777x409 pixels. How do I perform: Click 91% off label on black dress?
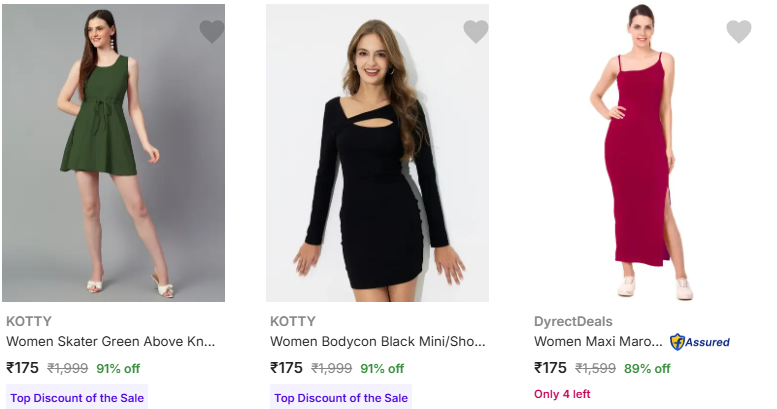click(x=382, y=368)
